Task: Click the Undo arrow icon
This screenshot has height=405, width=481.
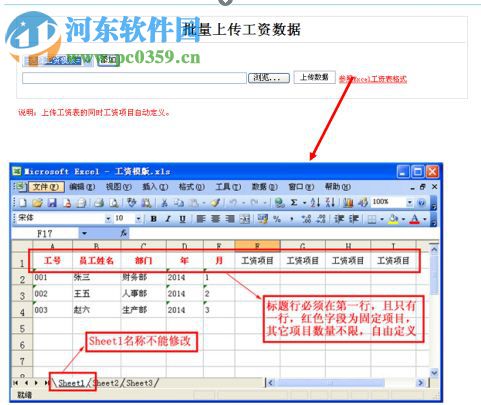Action: click(x=234, y=202)
